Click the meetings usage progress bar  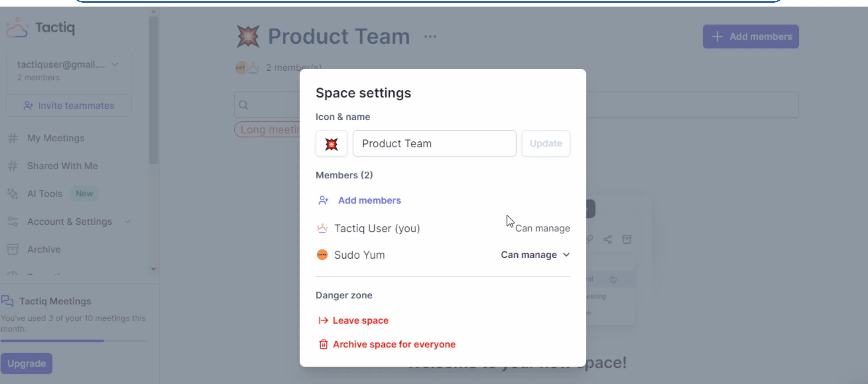coord(74,341)
